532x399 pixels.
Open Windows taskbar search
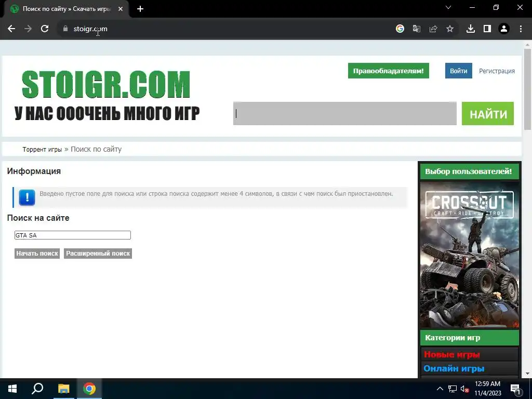click(x=37, y=389)
